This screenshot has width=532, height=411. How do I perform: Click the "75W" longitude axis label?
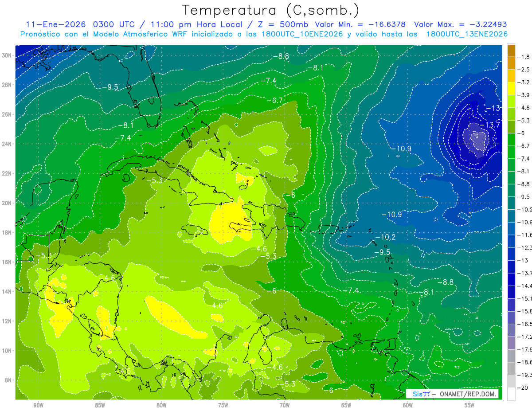223,405
